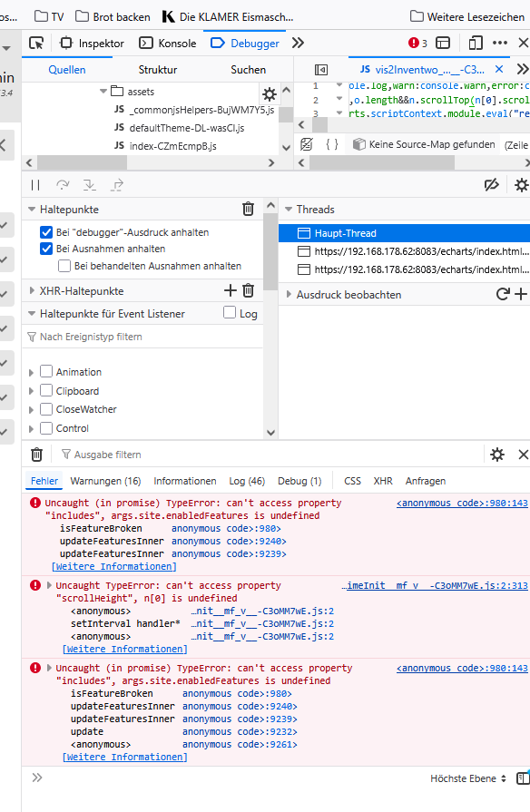Toggle the Log (46) filter
Image resolution: width=530 pixels, height=812 pixels.
point(247,481)
